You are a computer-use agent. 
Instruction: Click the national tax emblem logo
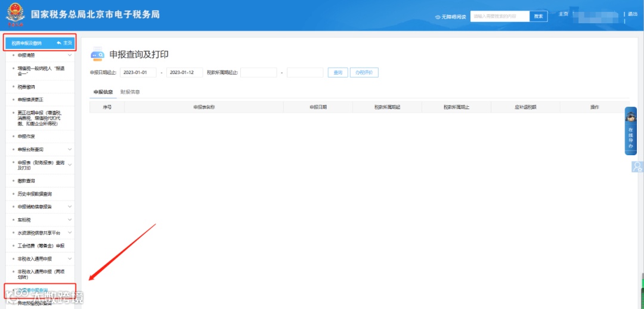point(15,15)
